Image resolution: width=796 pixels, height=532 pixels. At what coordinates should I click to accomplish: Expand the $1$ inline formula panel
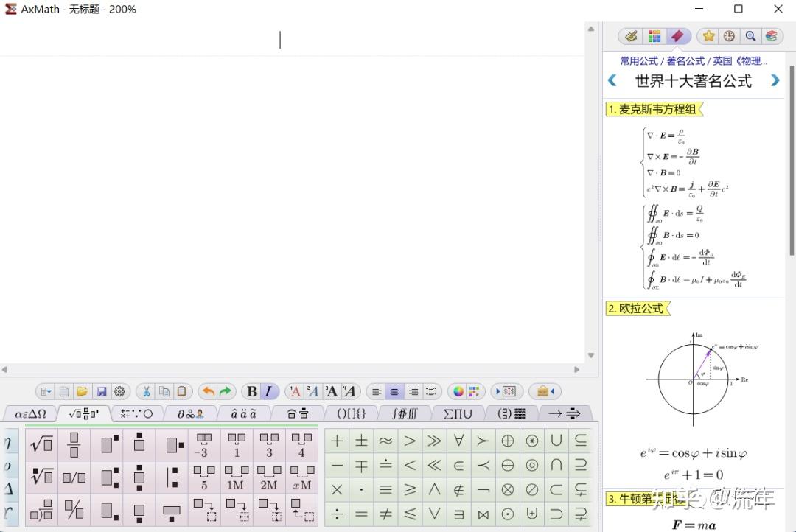point(506,391)
